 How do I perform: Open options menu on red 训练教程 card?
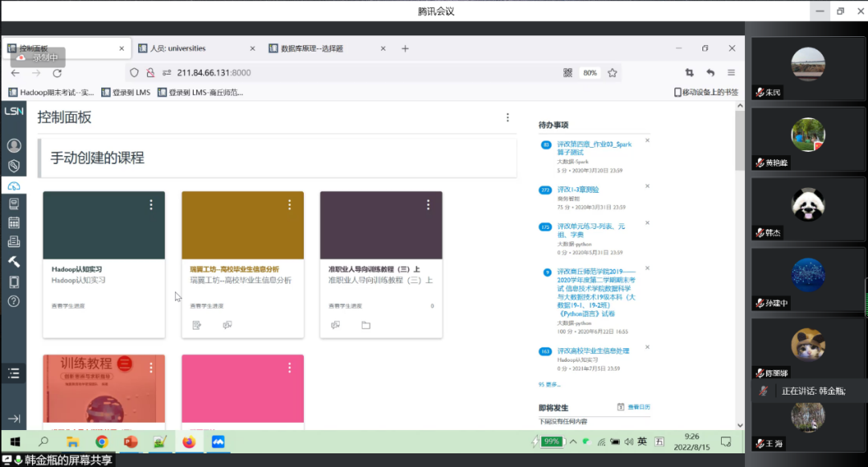[x=151, y=368]
